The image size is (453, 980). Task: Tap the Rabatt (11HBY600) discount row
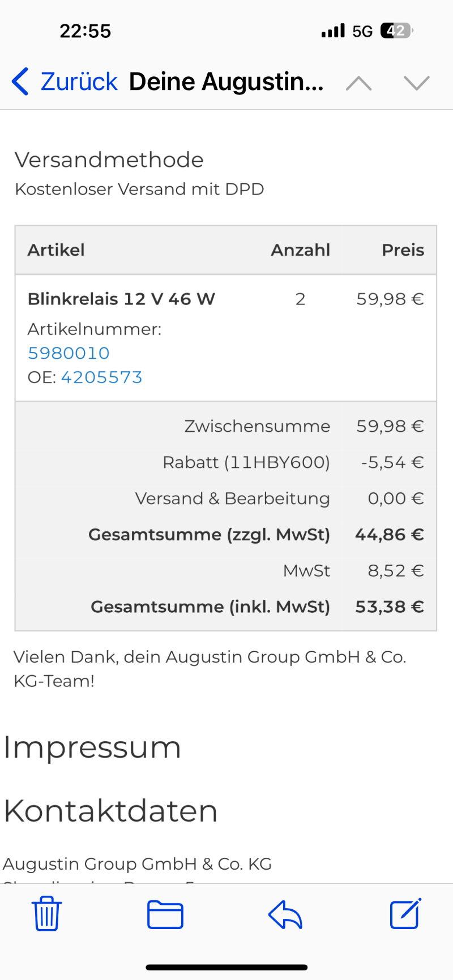click(x=246, y=462)
